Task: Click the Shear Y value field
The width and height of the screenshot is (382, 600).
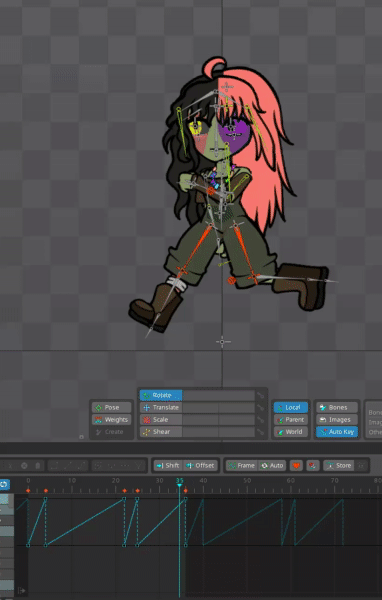Action: (237, 432)
